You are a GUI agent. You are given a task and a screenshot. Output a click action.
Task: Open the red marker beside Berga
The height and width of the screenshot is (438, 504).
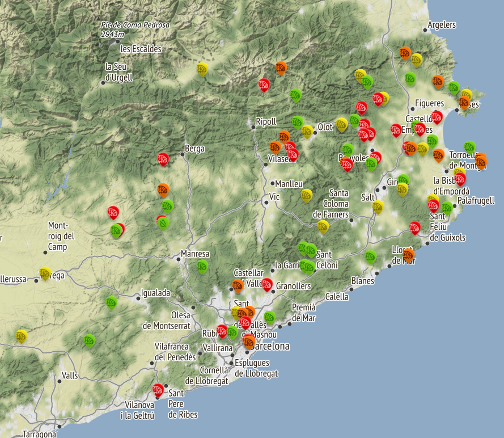pyautogui.click(x=163, y=159)
